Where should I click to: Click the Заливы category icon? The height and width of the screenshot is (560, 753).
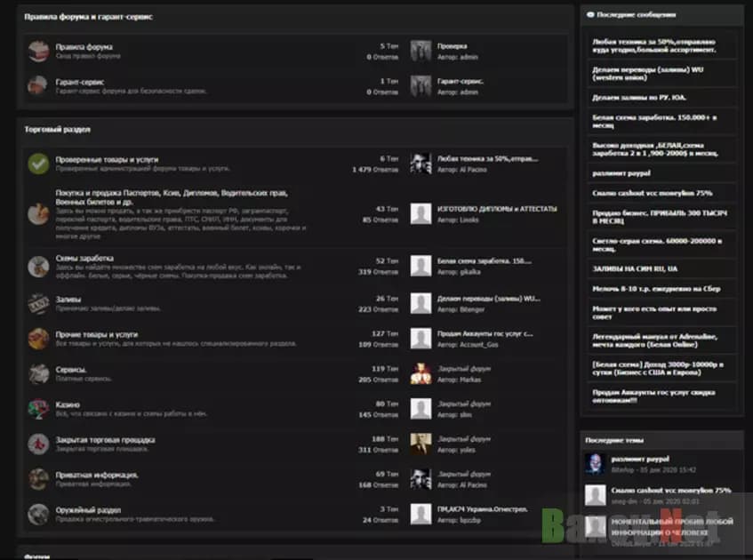[x=37, y=303]
